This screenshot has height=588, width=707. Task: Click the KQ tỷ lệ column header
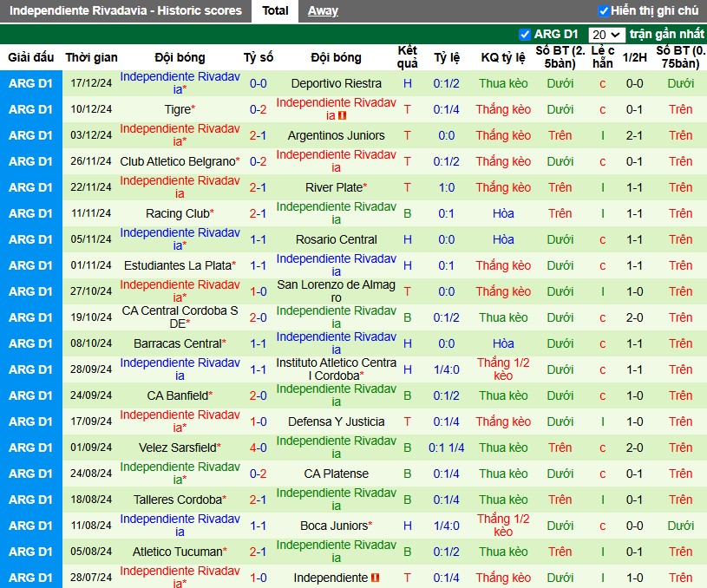503,57
